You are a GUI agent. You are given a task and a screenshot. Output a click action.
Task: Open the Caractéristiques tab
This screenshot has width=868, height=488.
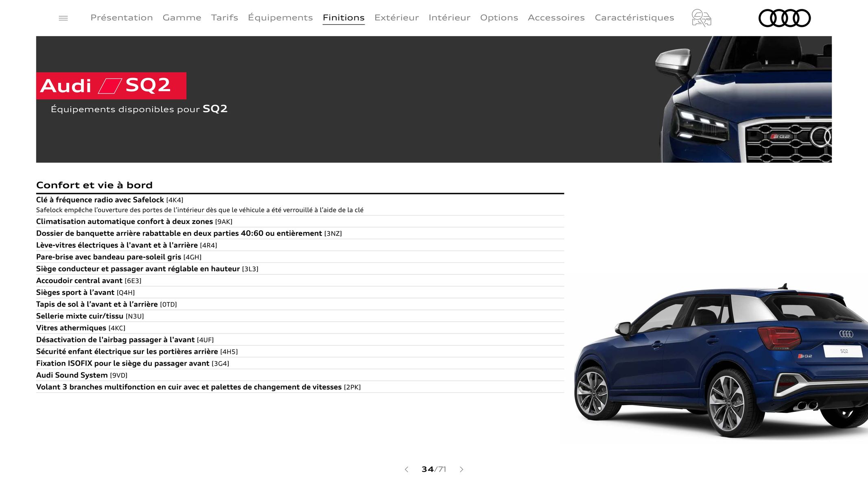(x=634, y=17)
